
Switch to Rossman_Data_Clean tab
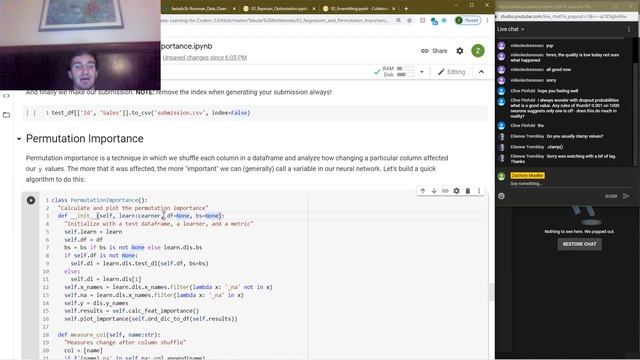200,8
